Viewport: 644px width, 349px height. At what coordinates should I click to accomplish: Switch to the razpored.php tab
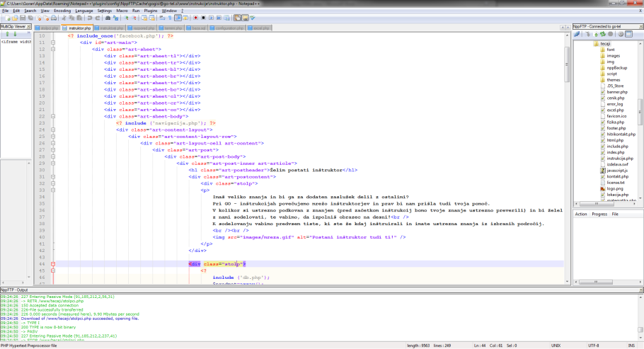click(141, 28)
